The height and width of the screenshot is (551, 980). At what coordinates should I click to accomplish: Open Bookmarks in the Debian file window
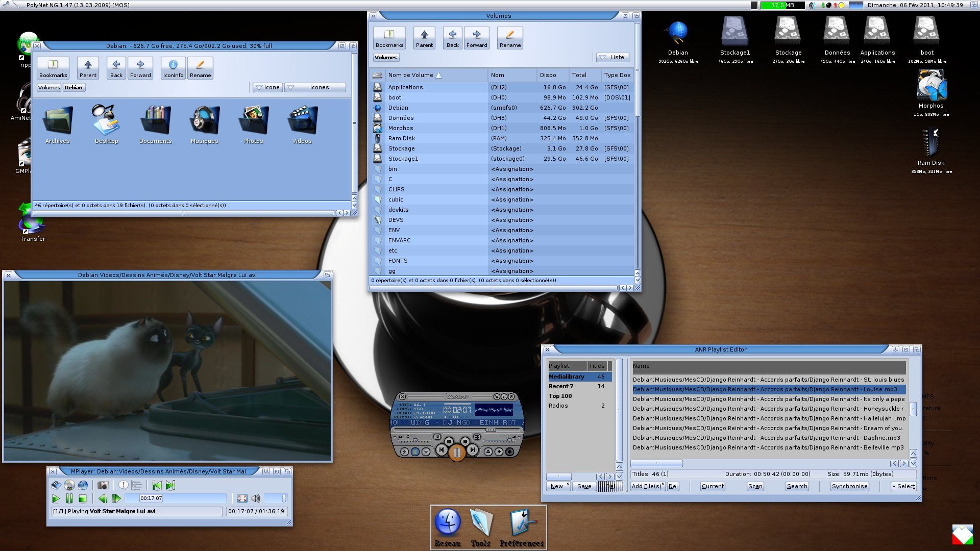pyautogui.click(x=53, y=68)
